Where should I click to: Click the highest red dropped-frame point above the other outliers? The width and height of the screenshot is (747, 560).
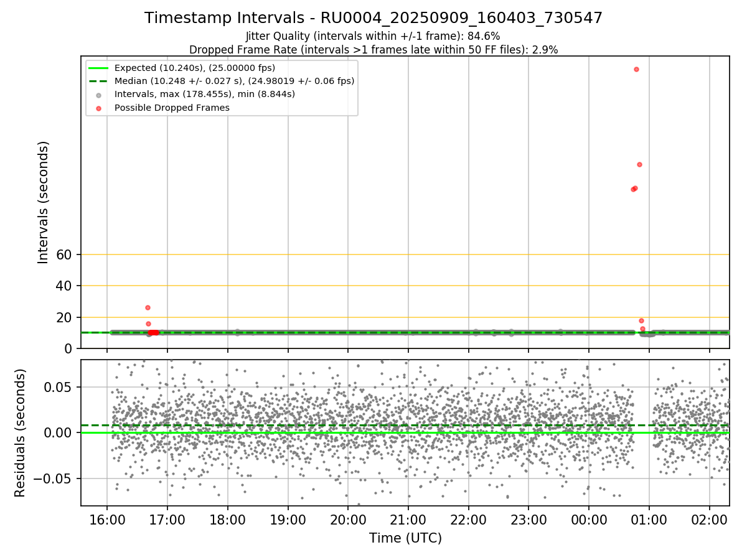click(636, 69)
